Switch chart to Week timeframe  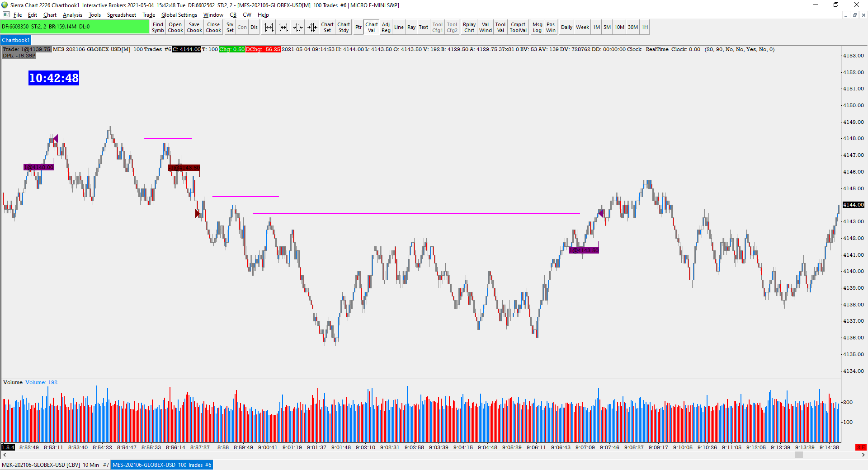[583, 27]
